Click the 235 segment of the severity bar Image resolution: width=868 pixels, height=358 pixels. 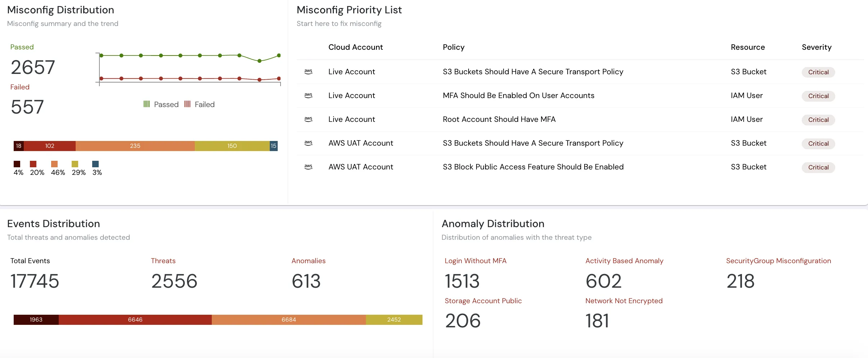click(x=135, y=146)
